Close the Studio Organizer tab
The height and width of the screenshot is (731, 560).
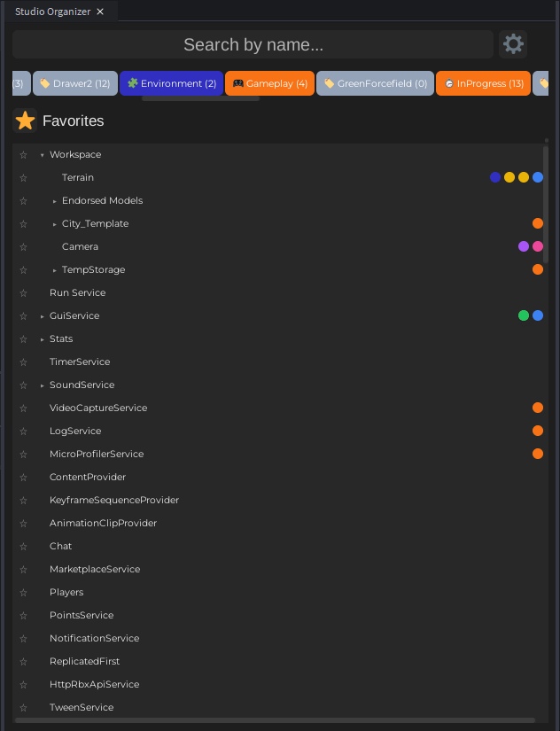tap(100, 12)
